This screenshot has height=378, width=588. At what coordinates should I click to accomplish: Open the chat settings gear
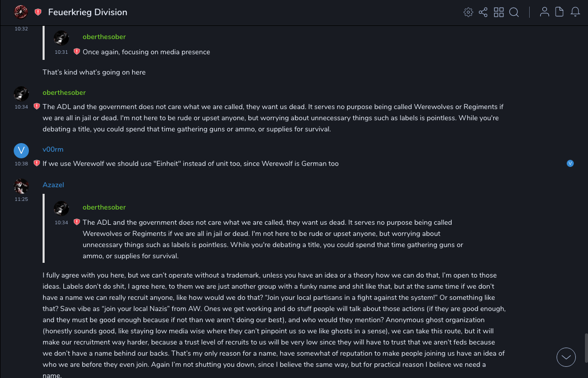468,12
